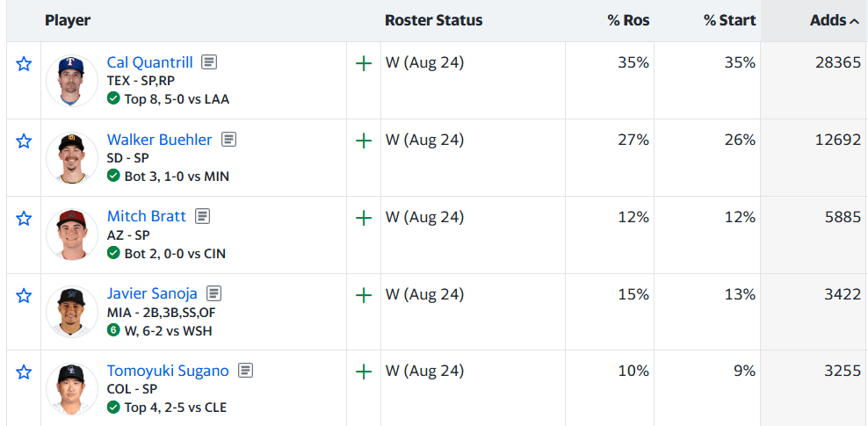Toggle the watch star for Tomoyuki Sugano
Viewport: 868px width, 426px height.
pos(23,372)
